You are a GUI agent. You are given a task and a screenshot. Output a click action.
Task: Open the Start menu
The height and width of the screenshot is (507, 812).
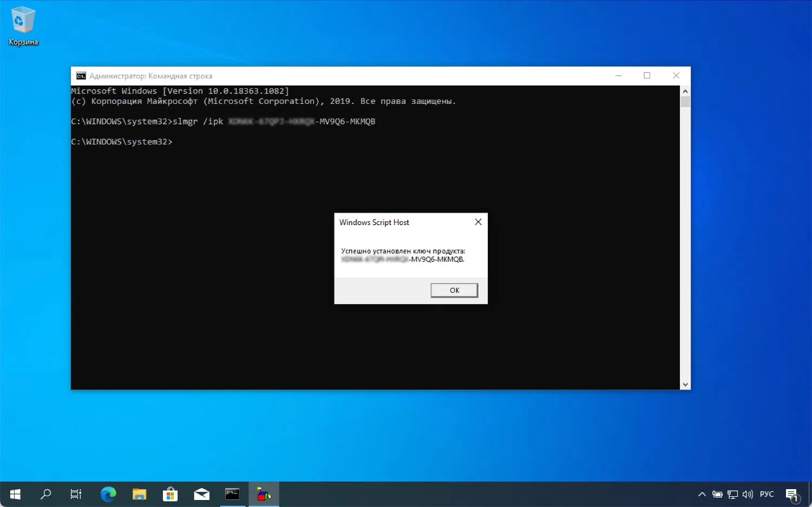(15, 494)
